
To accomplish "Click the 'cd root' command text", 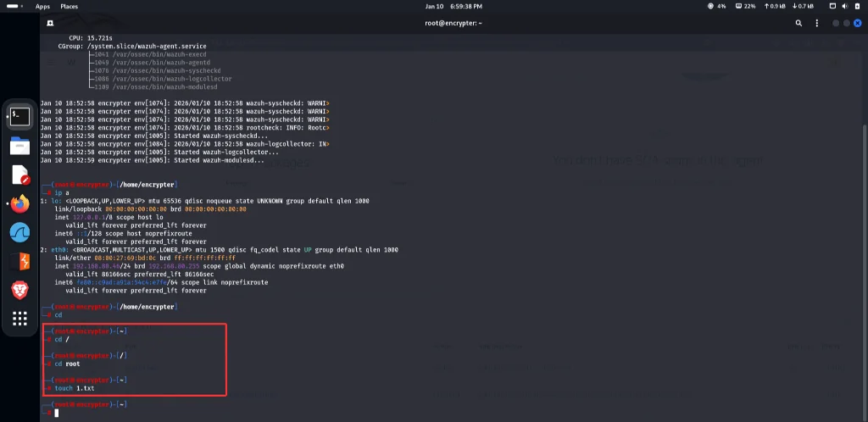I will 67,364.
